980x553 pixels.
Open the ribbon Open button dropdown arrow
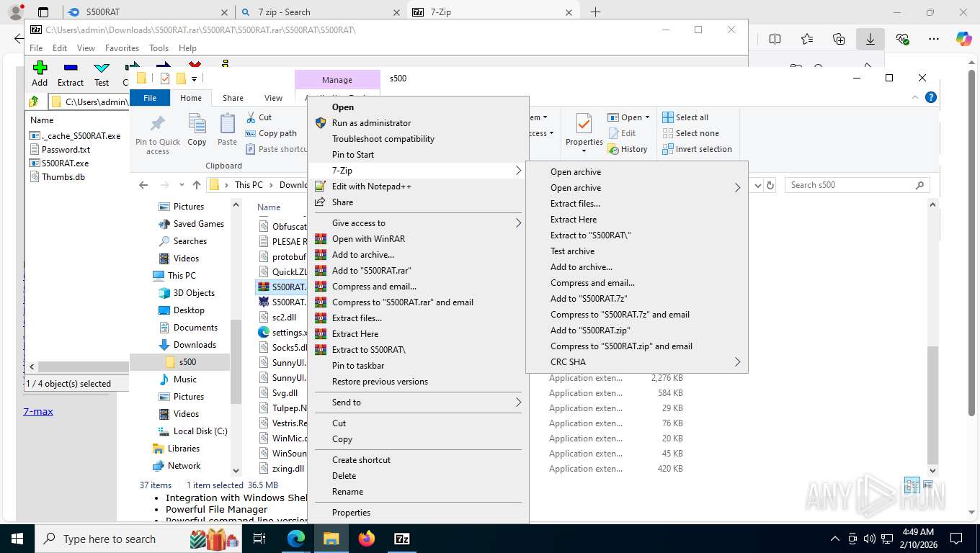pyautogui.click(x=647, y=117)
